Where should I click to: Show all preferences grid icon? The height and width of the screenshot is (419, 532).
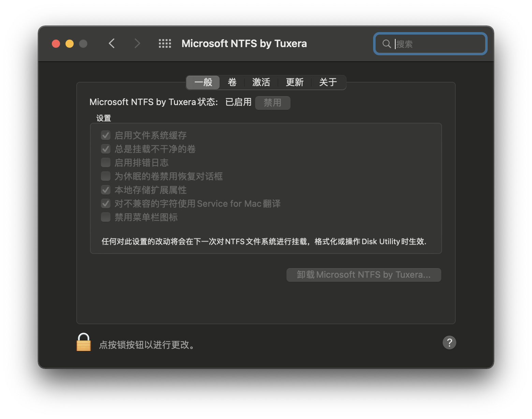(x=165, y=44)
